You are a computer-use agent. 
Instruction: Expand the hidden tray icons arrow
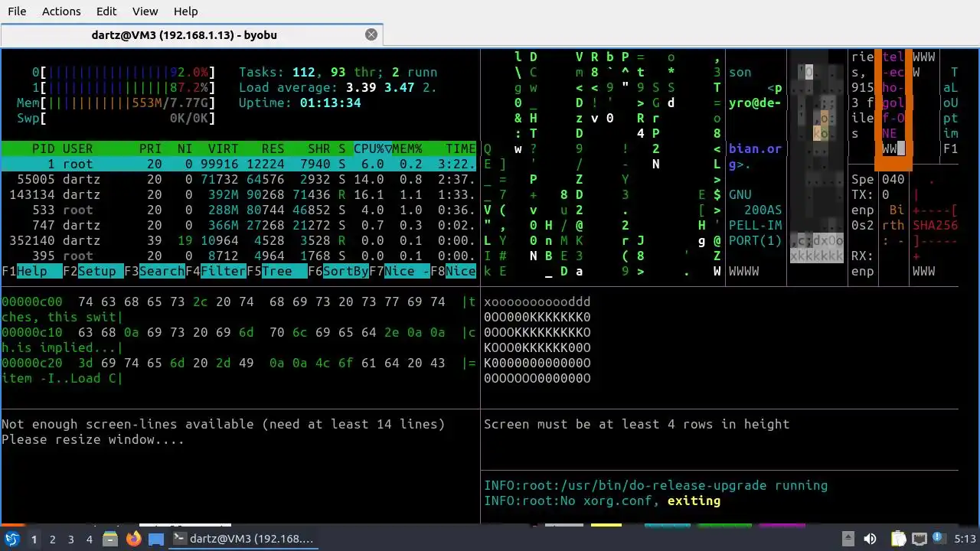tap(848, 539)
